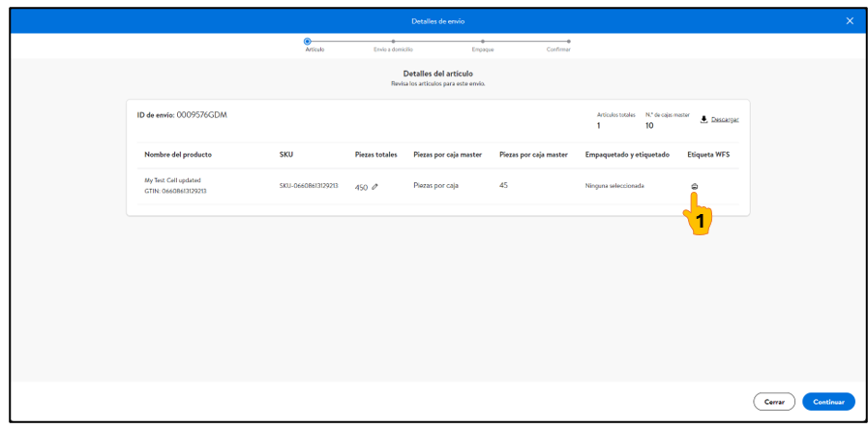Print the WFS label via printer icon
Screen dimensions: 868x430
coord(695,187)
